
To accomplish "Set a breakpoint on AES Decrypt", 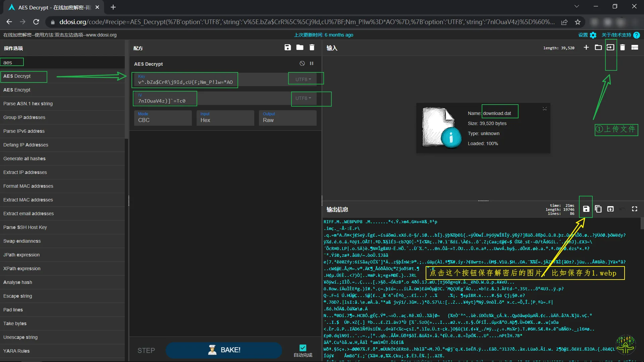I will coord(312,63).
